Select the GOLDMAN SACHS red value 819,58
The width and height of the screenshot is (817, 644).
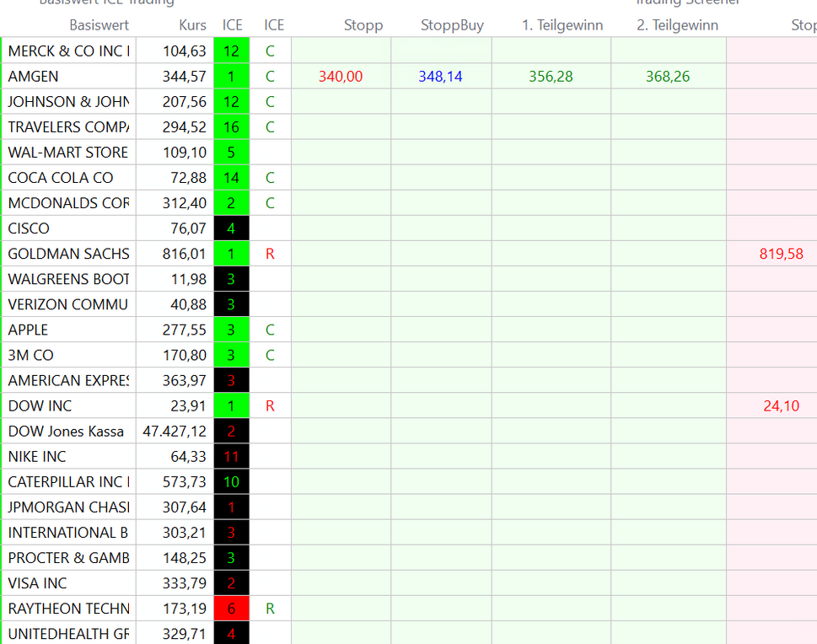(x=782, y=254)
